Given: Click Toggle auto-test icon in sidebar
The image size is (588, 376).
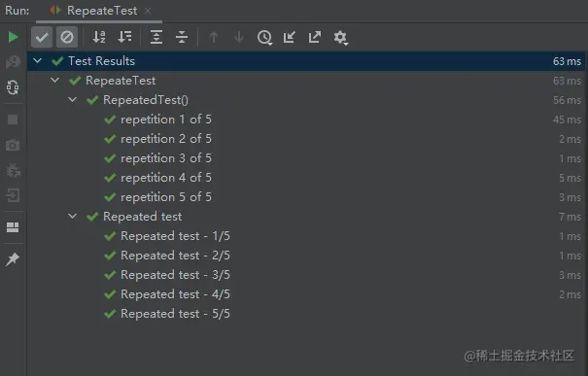Looking at the screenshot, I should [x=13, y=87].
